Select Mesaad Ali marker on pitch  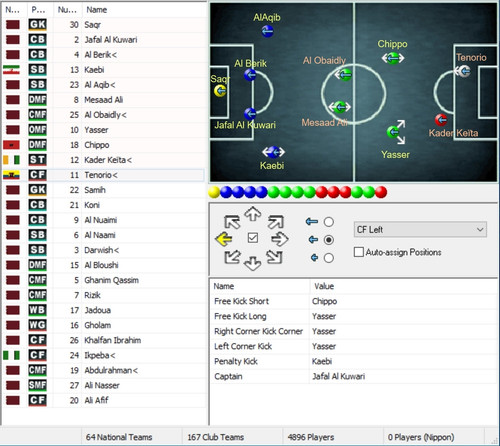[340, 107]
